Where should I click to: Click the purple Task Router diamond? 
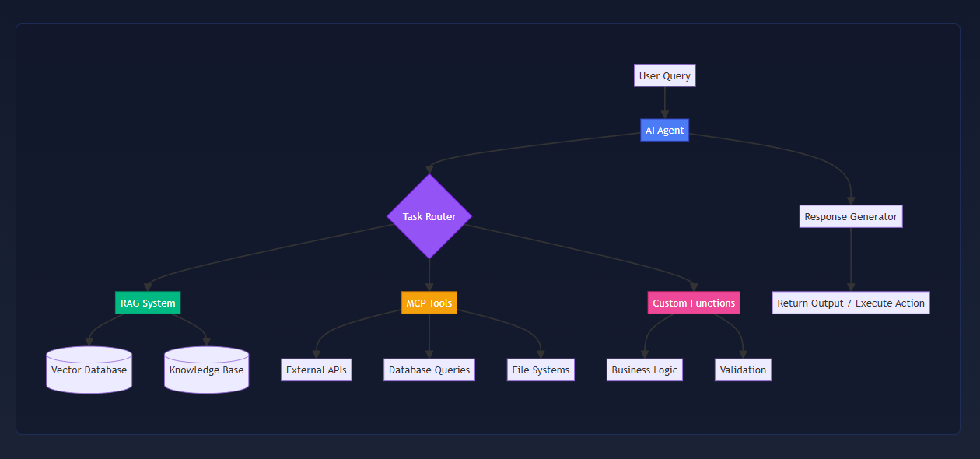(x=429, y=216)
